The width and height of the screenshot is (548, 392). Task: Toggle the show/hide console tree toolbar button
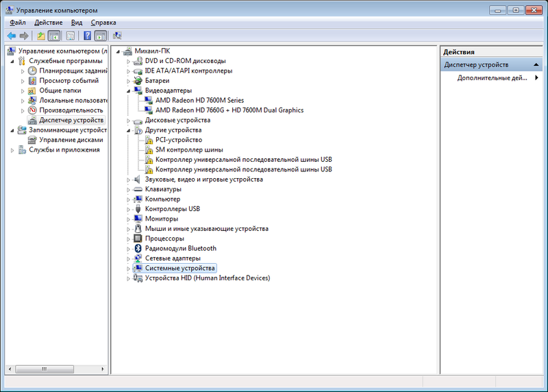pyautogui.click(x=54, y=36)
